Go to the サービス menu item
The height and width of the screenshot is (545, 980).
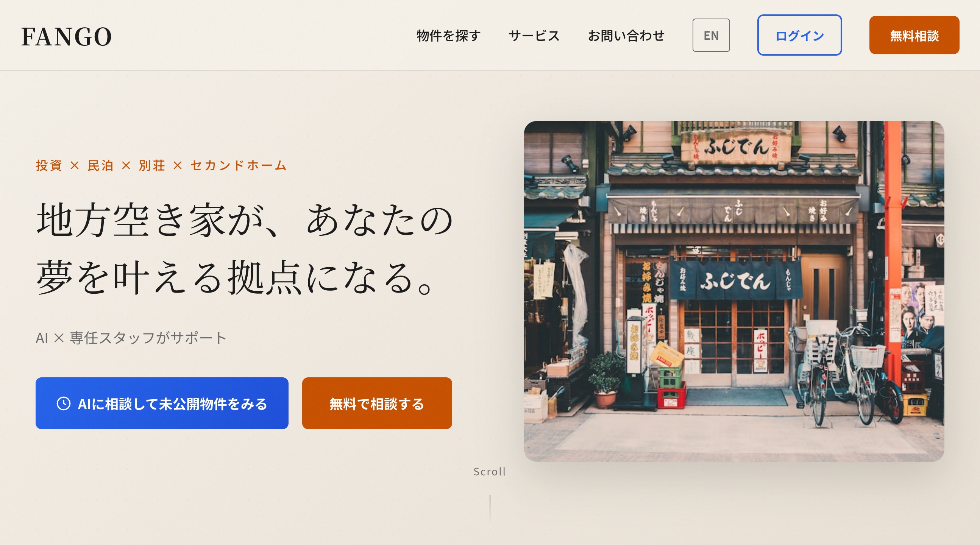(x=534, y=35)
